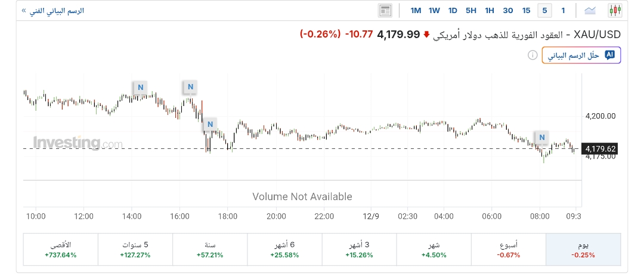Select the 1M timeframe

(416, 10)
